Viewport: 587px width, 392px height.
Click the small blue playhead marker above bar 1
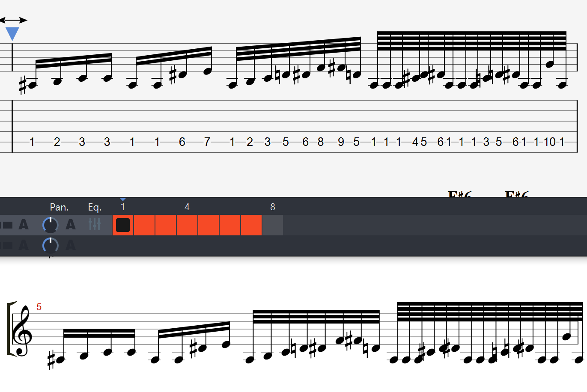[123, 199]
